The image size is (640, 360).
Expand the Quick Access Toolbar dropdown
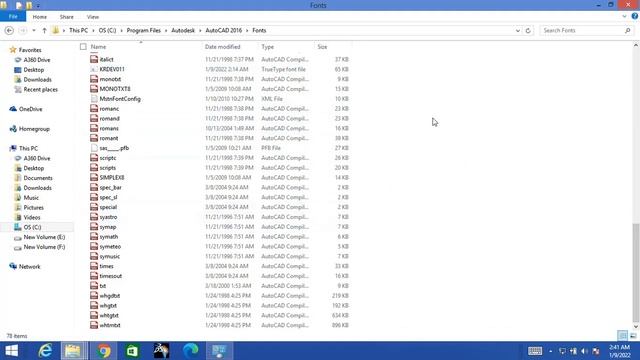click(38, 6)
